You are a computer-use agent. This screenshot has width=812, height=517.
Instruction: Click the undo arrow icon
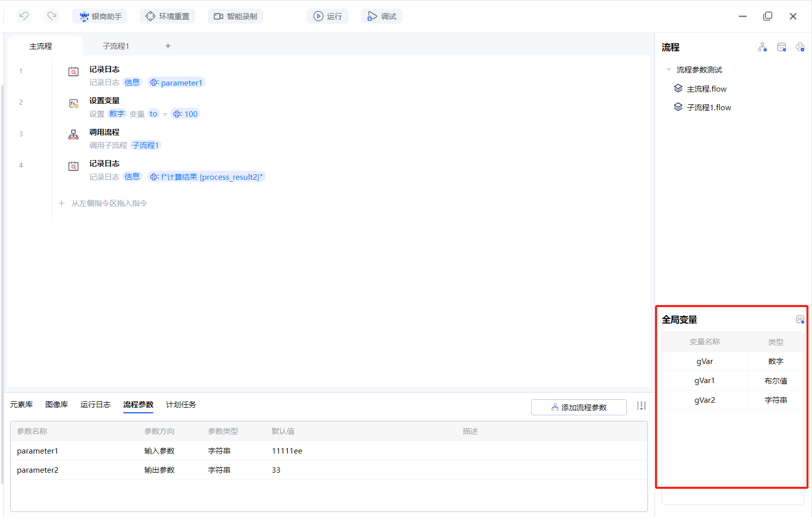coord(24,16)
